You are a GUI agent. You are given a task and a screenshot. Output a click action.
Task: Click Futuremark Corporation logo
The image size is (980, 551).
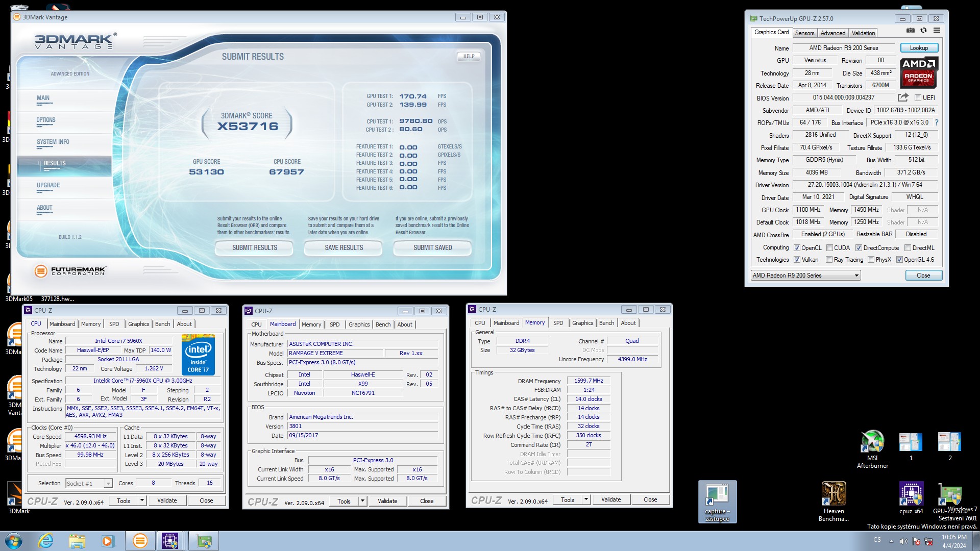70,271
